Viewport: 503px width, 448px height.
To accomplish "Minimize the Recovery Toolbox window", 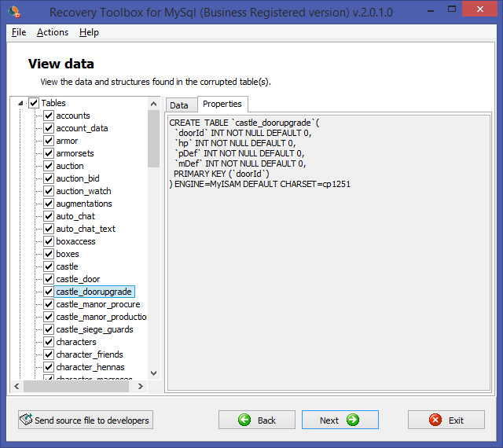I will 431,10.
